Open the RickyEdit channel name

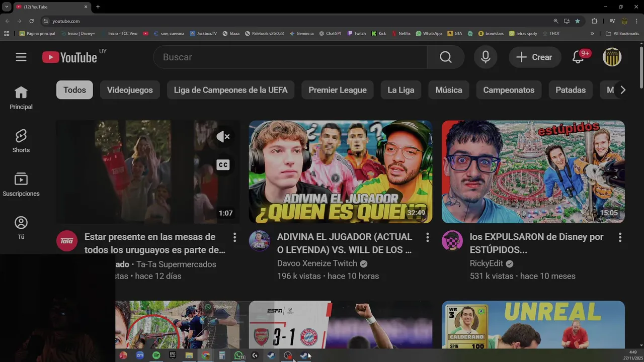click(487, 264)
